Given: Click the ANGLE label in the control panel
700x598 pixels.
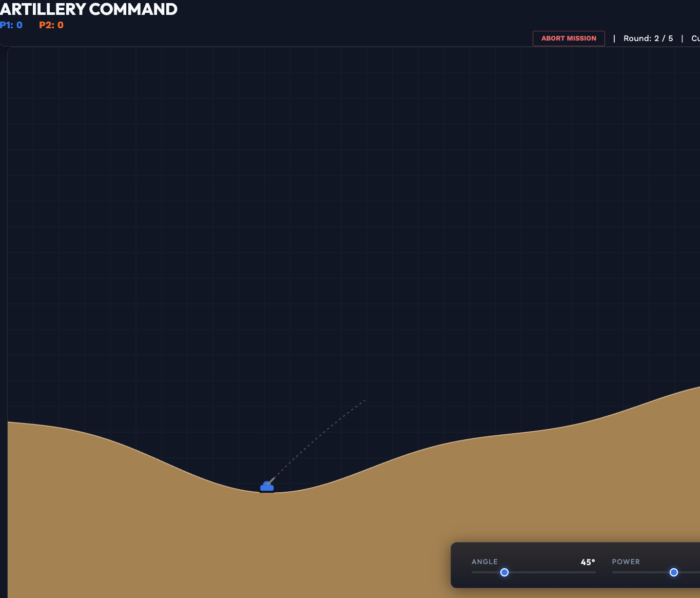Looking at the screenshot, I should coord(484,562).
